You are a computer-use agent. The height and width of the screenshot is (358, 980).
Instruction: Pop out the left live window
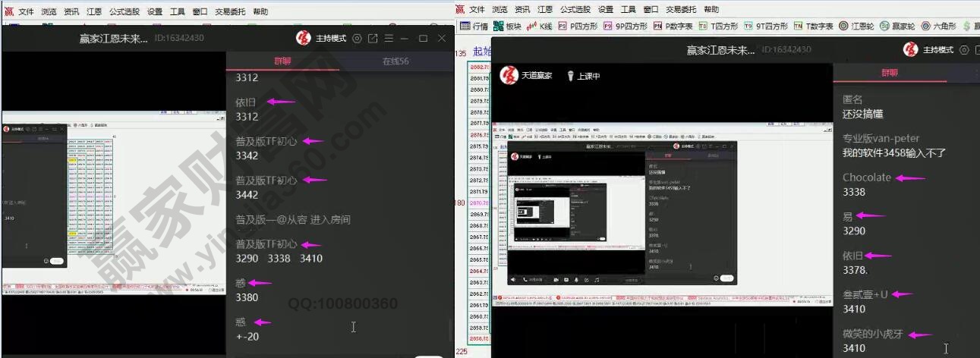click(x=373, y=39)
